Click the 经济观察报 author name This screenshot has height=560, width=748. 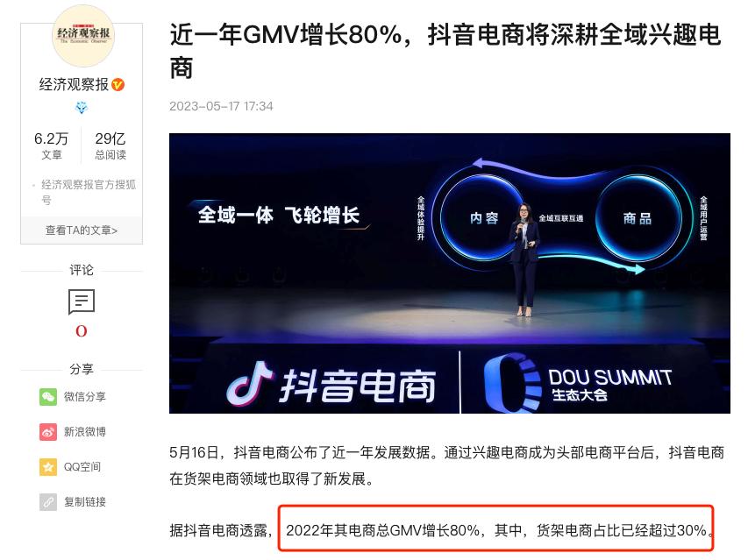point(74,85)
